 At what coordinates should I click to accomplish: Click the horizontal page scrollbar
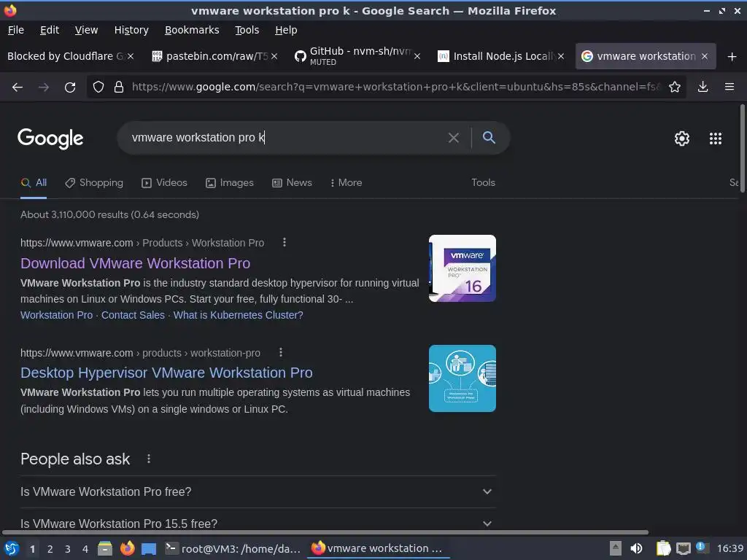[x=325, y=532]
